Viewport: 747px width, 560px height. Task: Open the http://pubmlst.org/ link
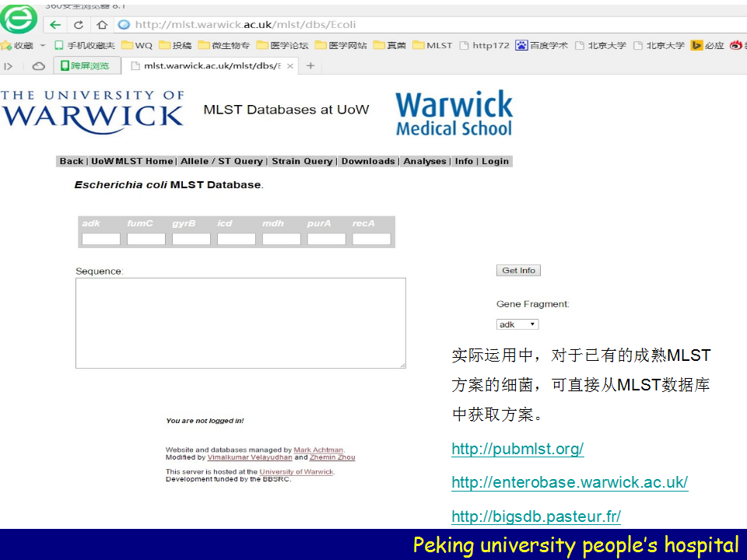tap(517, 449)
